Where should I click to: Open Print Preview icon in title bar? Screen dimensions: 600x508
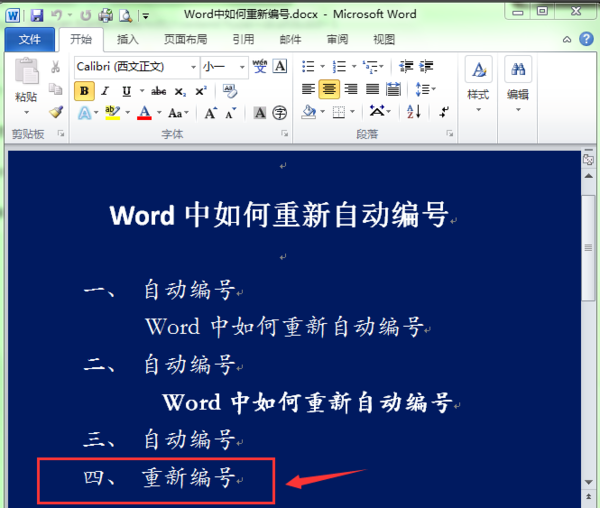125,15
